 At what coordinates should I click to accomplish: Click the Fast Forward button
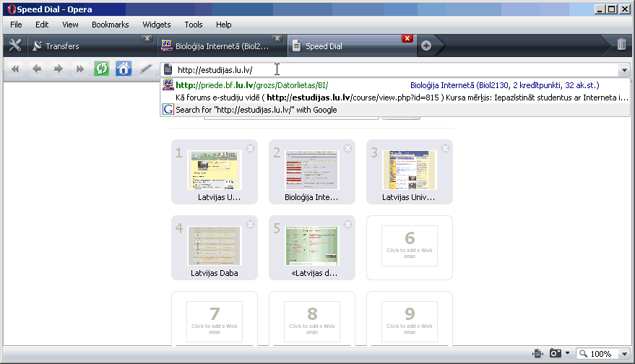pyautogui.click(x=80, y=69)
